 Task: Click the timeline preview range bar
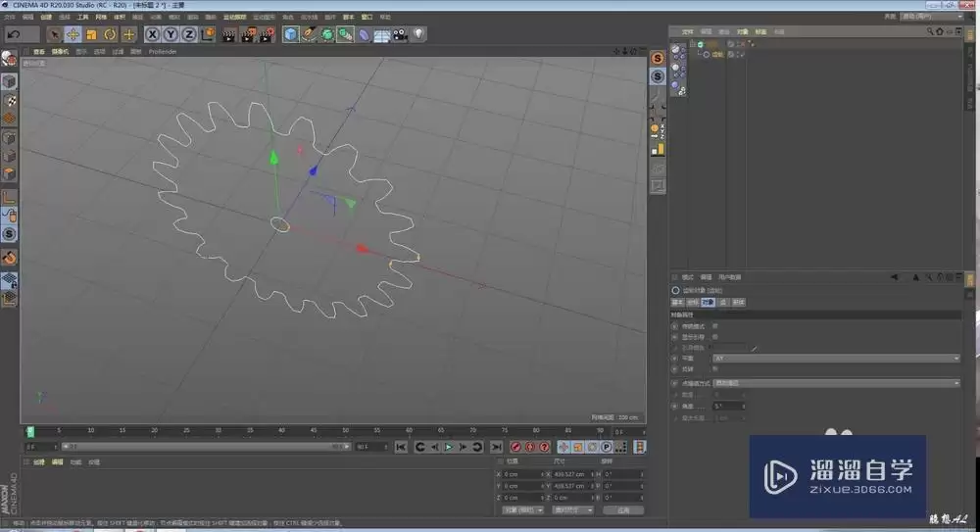click(206, 447)
